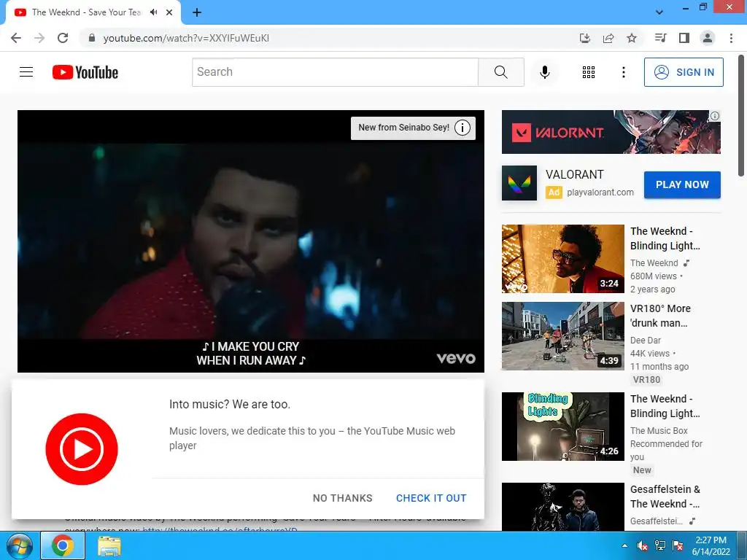The height and width of the screenshot is (560, 747).
Task: Click the 'VR180° More drunk man' title
Action: click(660, 316)
